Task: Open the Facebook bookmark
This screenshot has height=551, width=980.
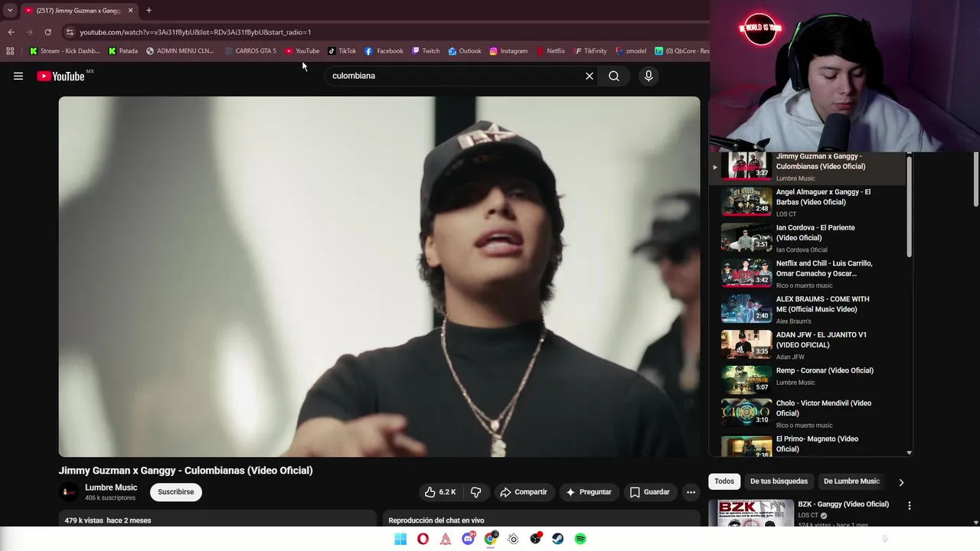Action: click(x=384, y=51)
